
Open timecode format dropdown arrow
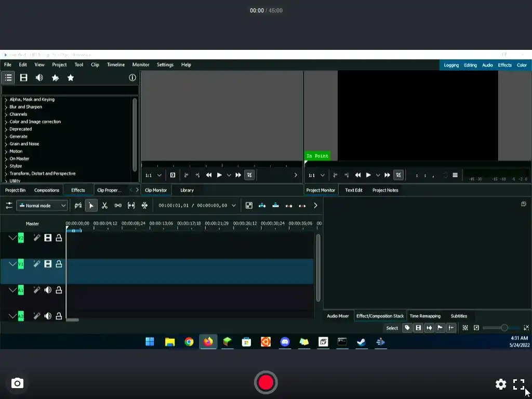point(233,206)
